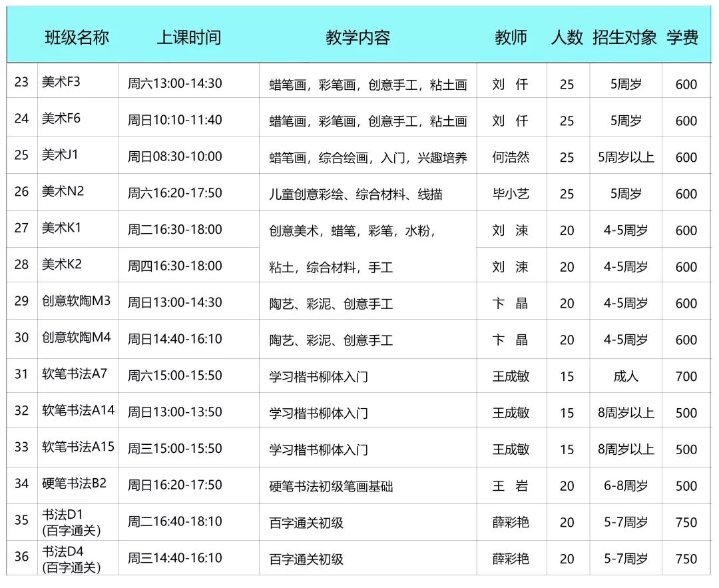Select the 周三14:40-16:10 time cell

(x=175, y=558)
